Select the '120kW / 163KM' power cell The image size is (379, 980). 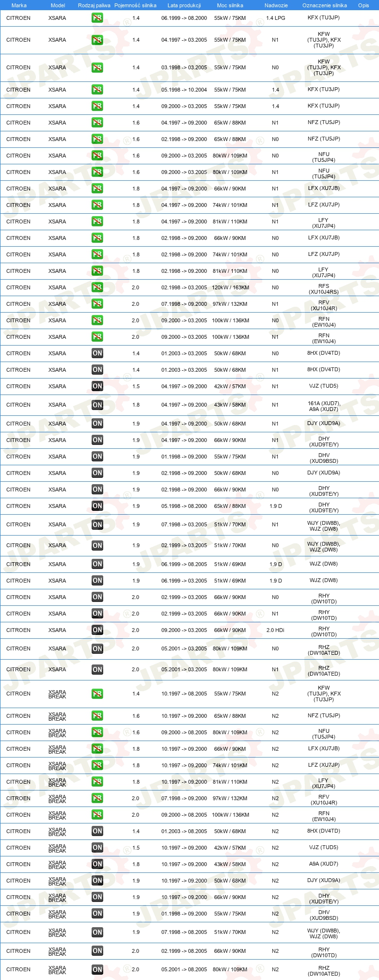(230, 287)
